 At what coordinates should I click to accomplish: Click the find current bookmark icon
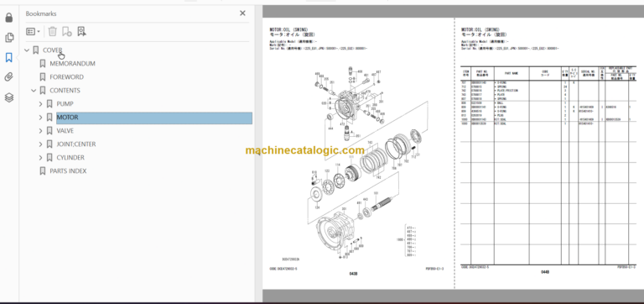coord(81,31)
